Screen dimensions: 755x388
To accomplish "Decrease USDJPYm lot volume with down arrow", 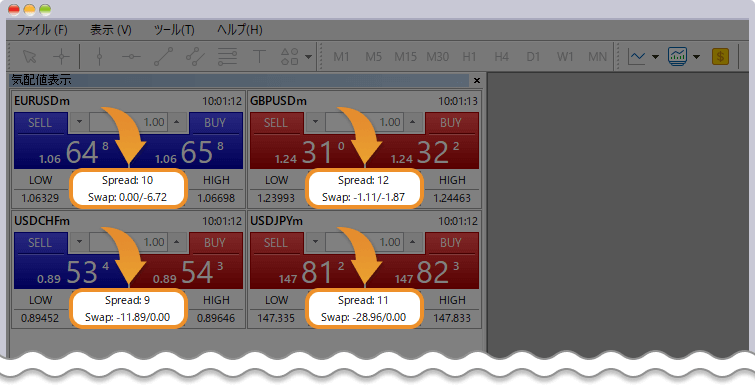I will click(315, 242).
